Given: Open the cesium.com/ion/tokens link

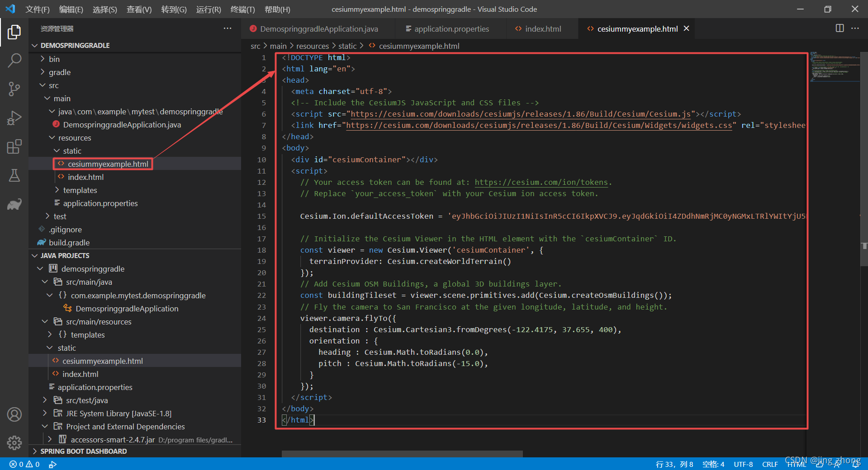Looking at the screenshot, I should tap(541, 183).
